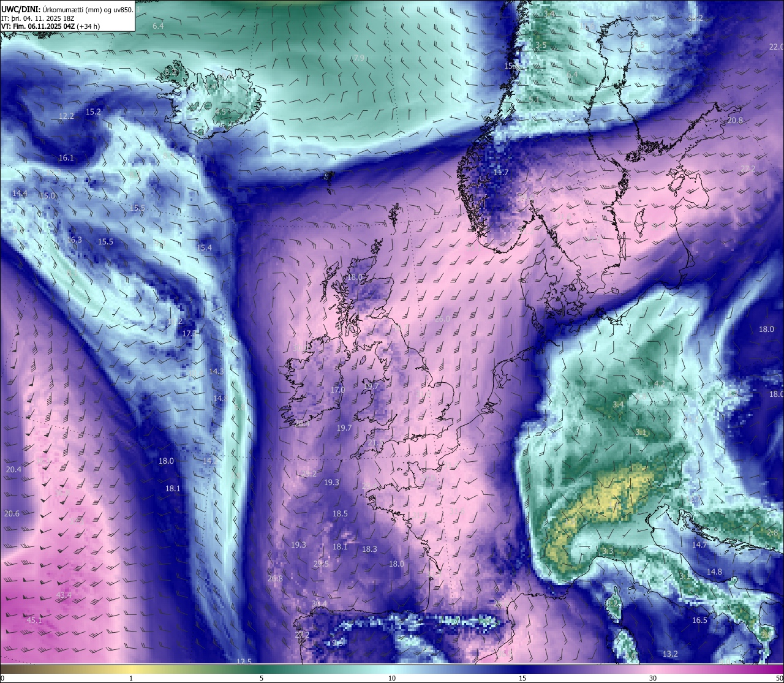Click the 12.5 value label

click(244, 661)
